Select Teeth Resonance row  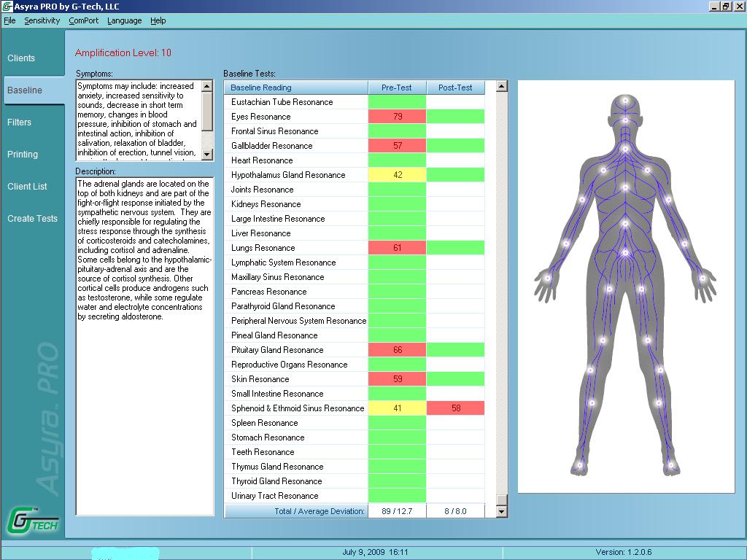click(x=355, y=452)
